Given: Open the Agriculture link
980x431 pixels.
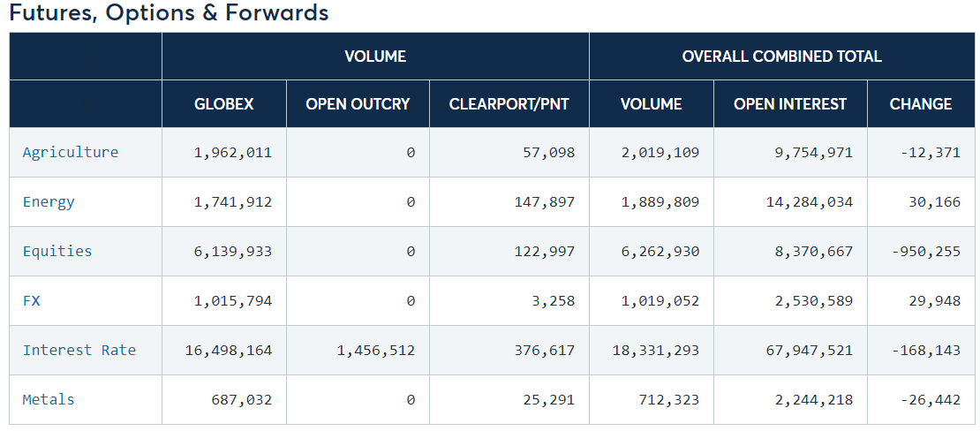Looking at the screenshot, I should click(x=70, y=152).
